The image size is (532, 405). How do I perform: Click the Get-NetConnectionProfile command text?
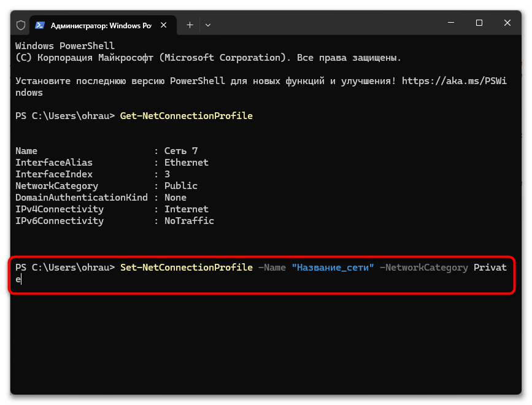pyautogui.click(x=187, y=115)
